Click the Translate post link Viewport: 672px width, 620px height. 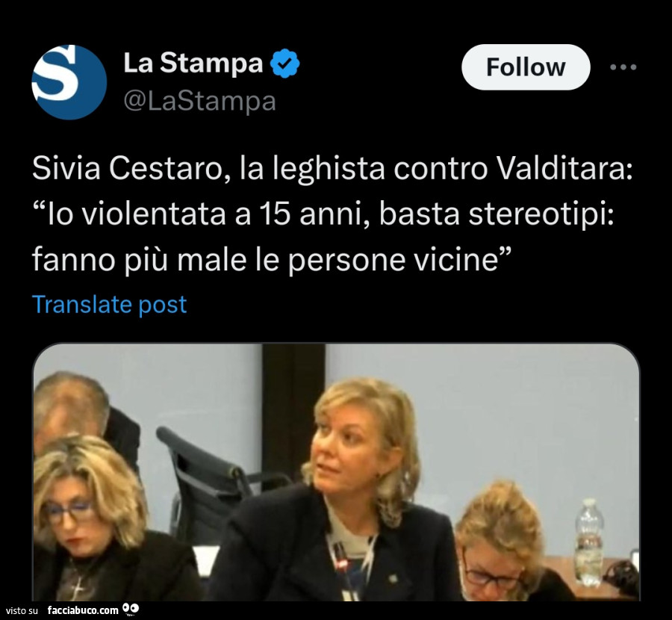[109, 305]
